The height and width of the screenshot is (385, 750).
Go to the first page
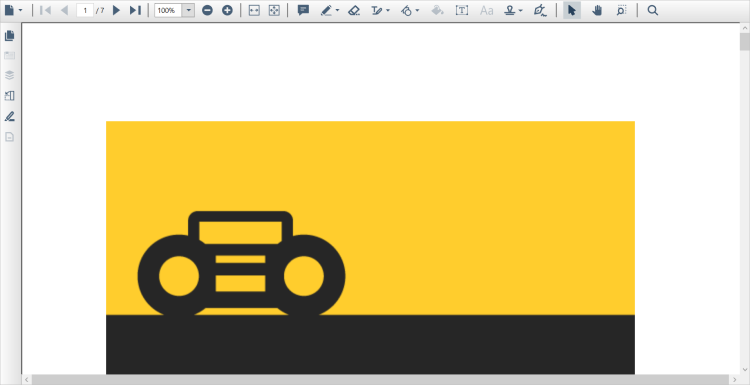tap(45, 10)
